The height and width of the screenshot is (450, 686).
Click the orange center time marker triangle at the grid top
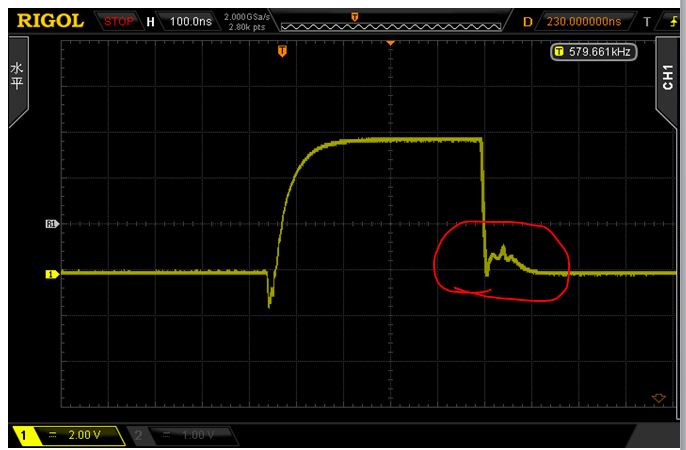click(391, 43)
